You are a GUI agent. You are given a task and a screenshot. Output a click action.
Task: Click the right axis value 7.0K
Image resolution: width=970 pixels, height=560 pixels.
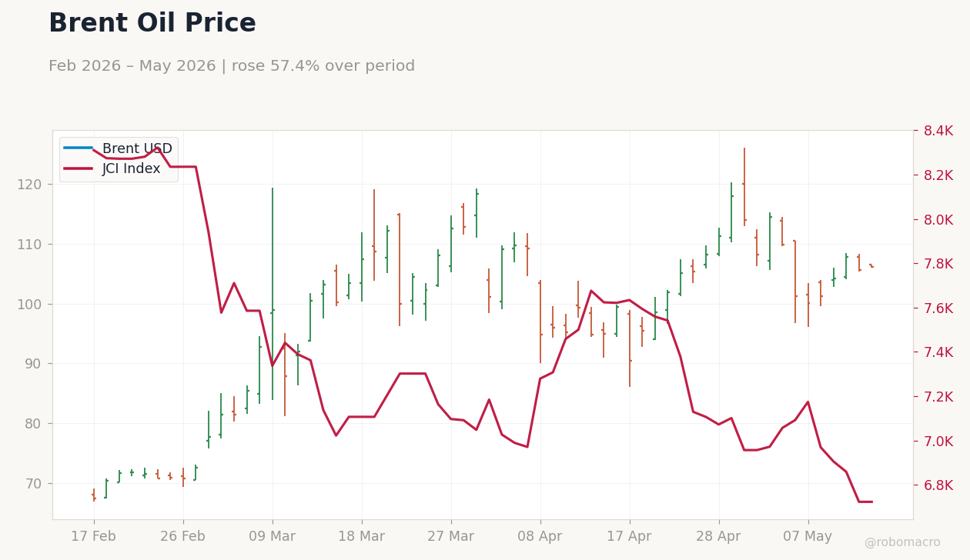pos(938,442)
